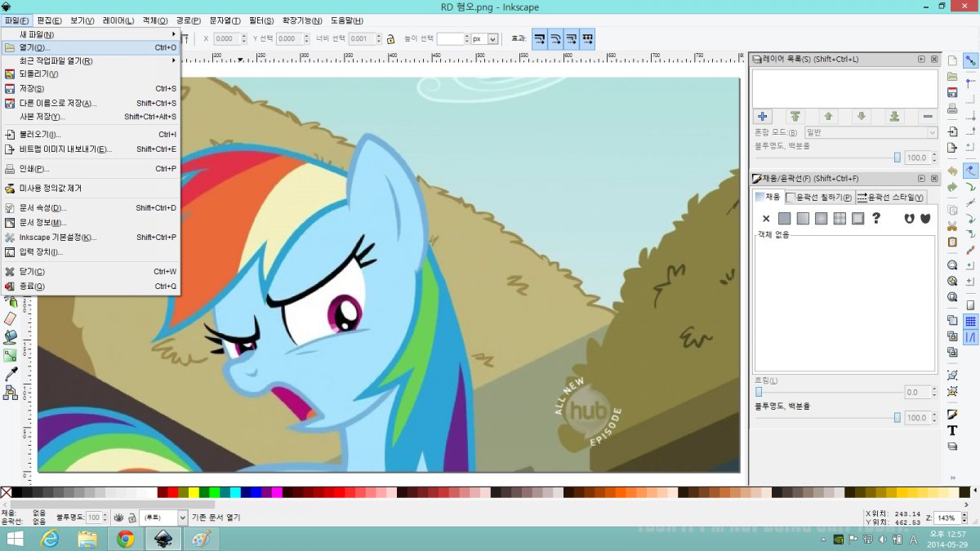Select no paint X icon
The height and width of the screenshot is (551, 980).
(x=766, y=219)
